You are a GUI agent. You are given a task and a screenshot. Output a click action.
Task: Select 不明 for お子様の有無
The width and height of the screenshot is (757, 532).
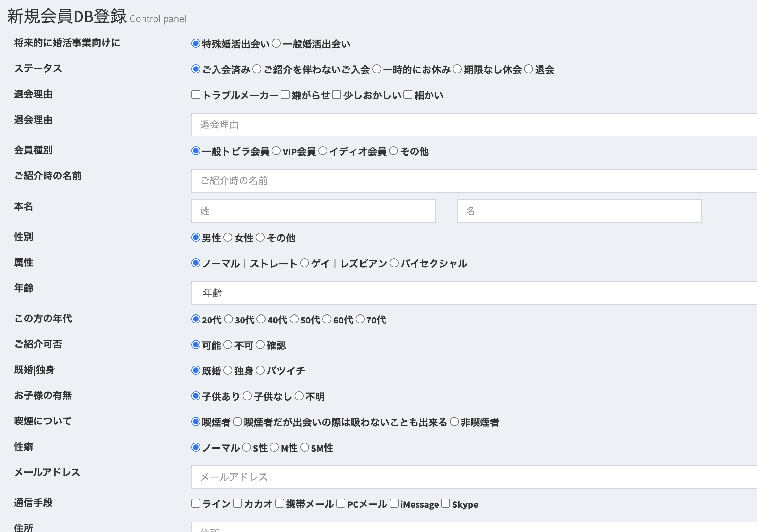(299, 396)
